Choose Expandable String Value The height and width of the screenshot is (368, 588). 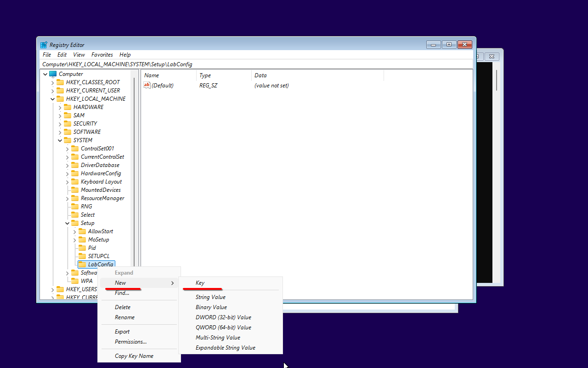[230, 348]
